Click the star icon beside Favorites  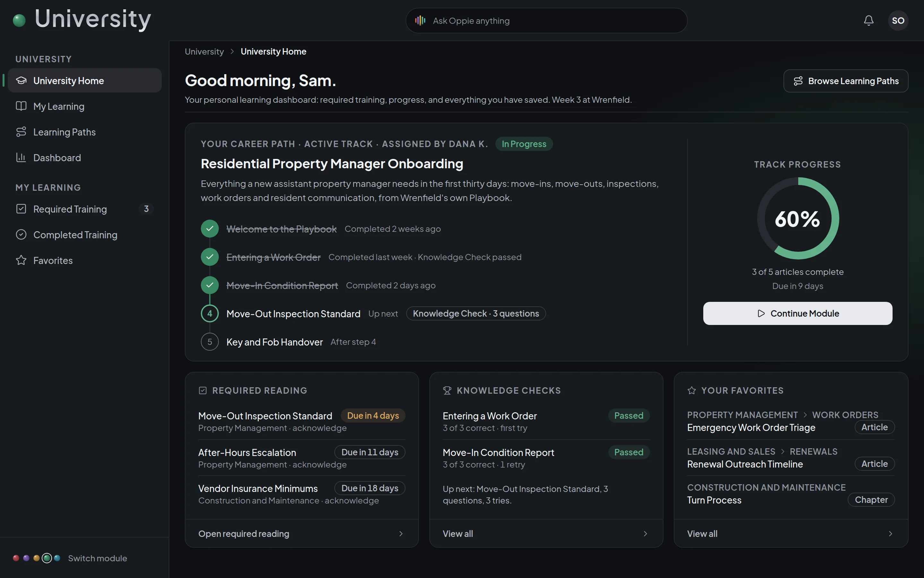[21, 260]
